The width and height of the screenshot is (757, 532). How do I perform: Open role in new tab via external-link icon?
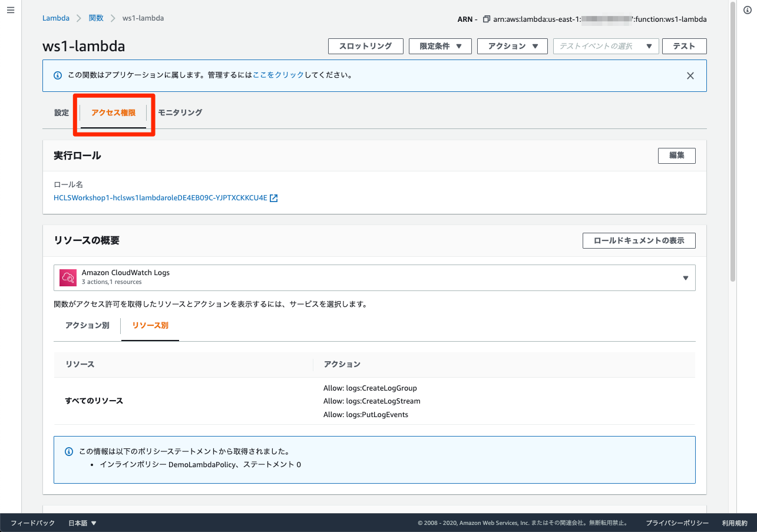click(274, 198)
